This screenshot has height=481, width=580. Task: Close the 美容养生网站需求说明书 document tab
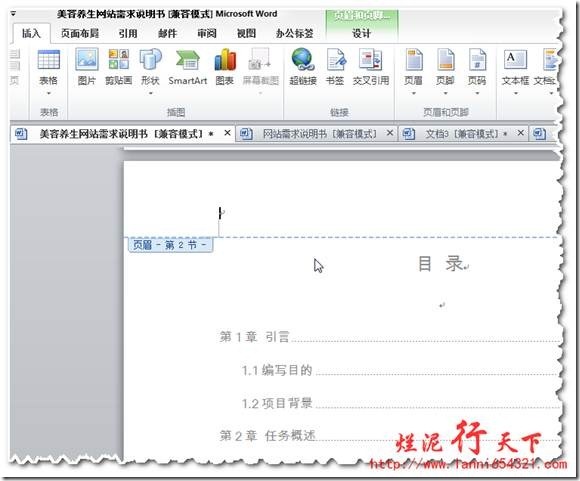227,132
